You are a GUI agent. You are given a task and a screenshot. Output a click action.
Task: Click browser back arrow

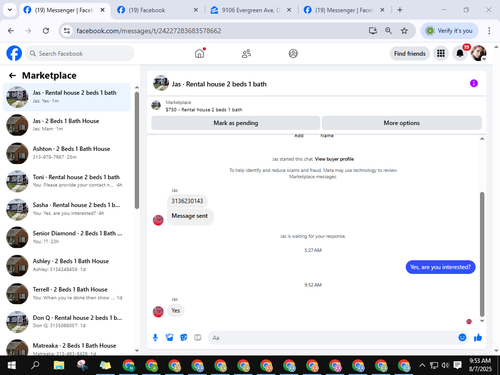coord(11,31)
